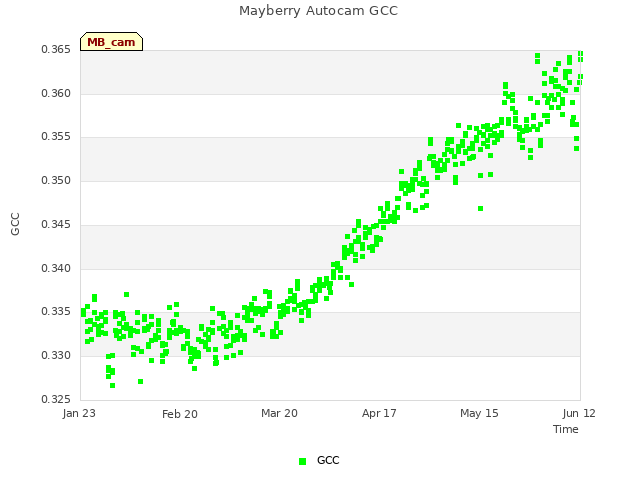Click the isolated mid-May outlier point near 0.347
Screen dimensions: 640x480
tap(480, 209)
